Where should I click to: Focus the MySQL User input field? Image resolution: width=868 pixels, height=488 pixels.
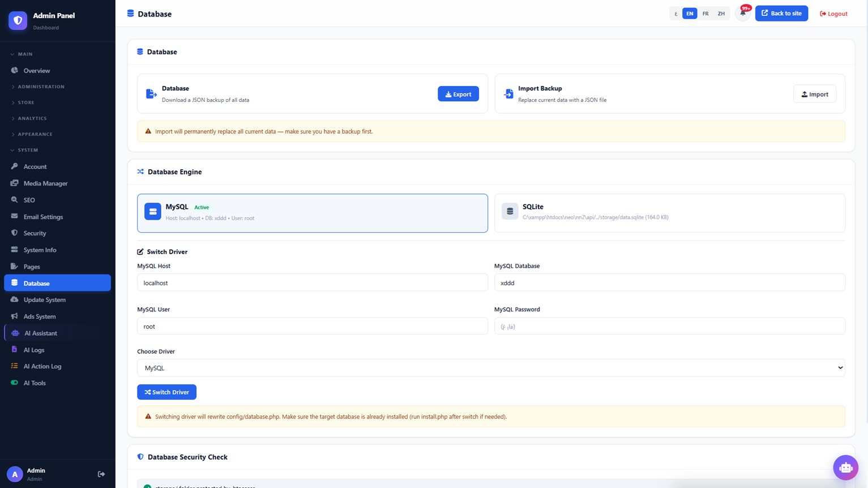click(313, 326)
